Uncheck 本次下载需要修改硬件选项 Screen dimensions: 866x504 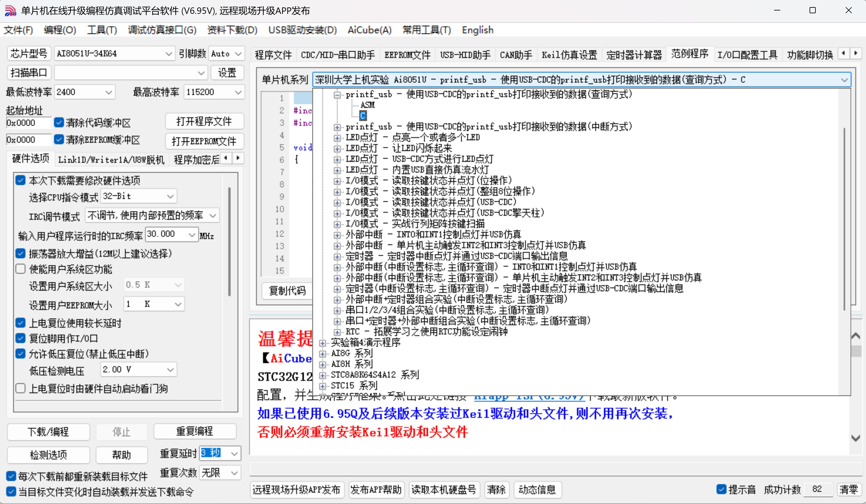[20, 180]
